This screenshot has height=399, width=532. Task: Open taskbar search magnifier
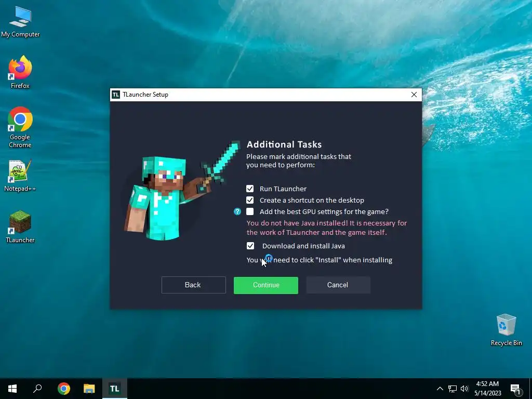pos(37,389)
